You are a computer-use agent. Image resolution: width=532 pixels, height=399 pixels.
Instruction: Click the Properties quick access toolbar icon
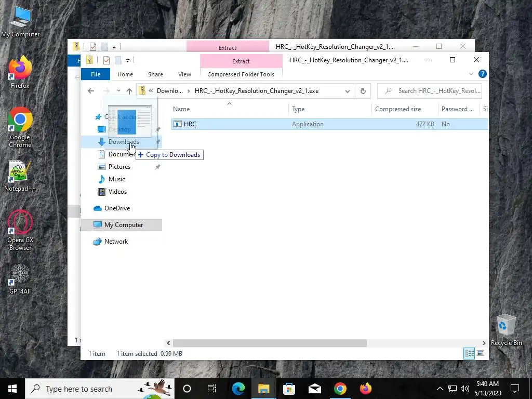pyautogui.click(x=106, y=60)
